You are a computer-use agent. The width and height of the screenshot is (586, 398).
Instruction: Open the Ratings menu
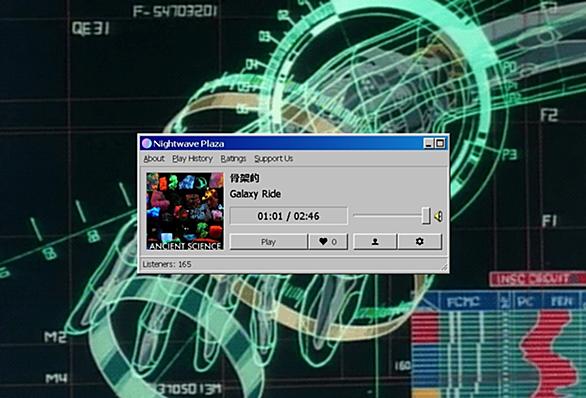233,158
